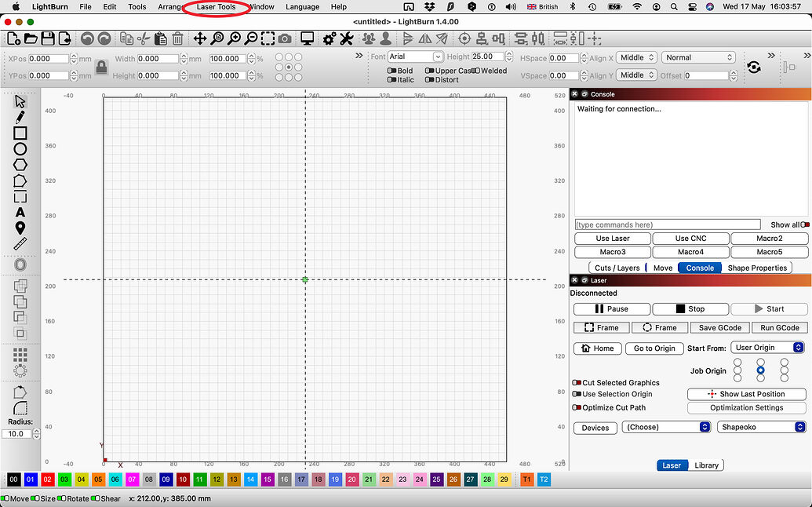Expand the Shapeoko device dropdown

[x=761, y=427]
